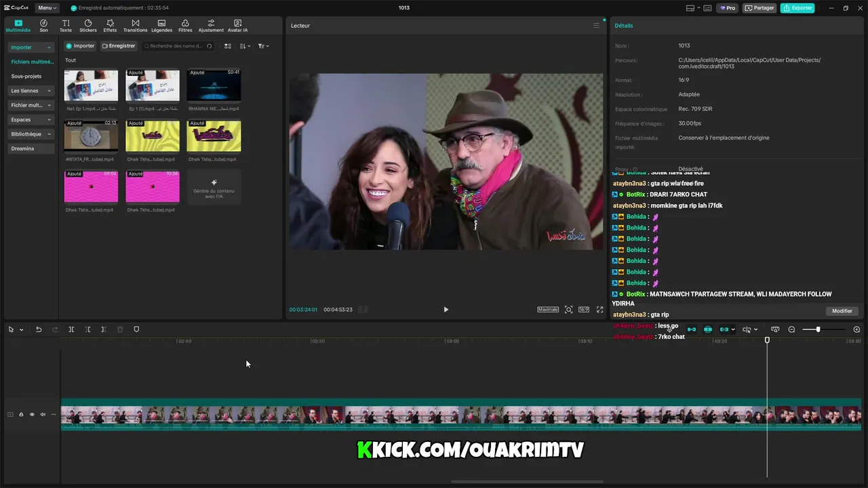Screen dimensions: 868x488
Task: Click the zoom-out magnifier on timeline
Action: click(791, 329)
